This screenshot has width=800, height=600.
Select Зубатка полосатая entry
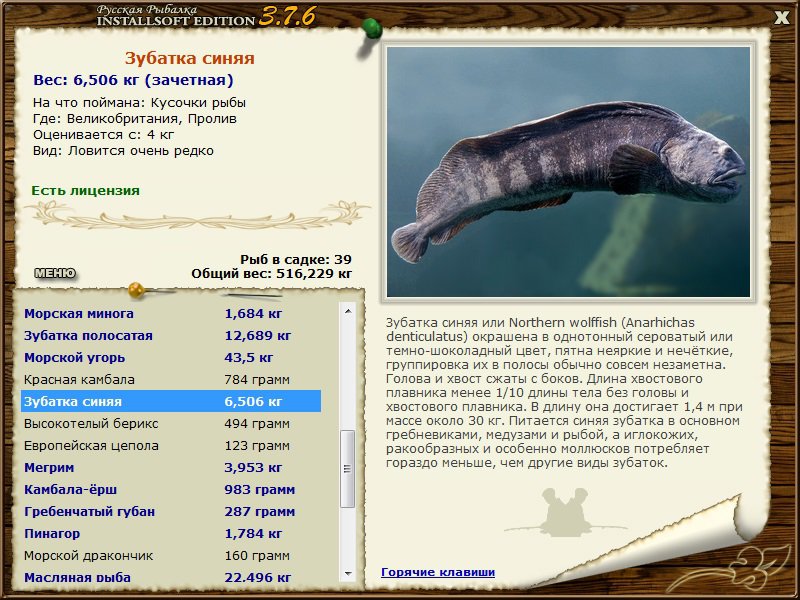tap(88, 336)
